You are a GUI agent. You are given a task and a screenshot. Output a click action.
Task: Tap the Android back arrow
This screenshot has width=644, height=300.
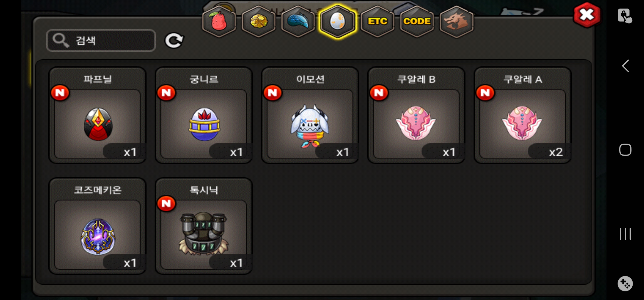[625, 66]
